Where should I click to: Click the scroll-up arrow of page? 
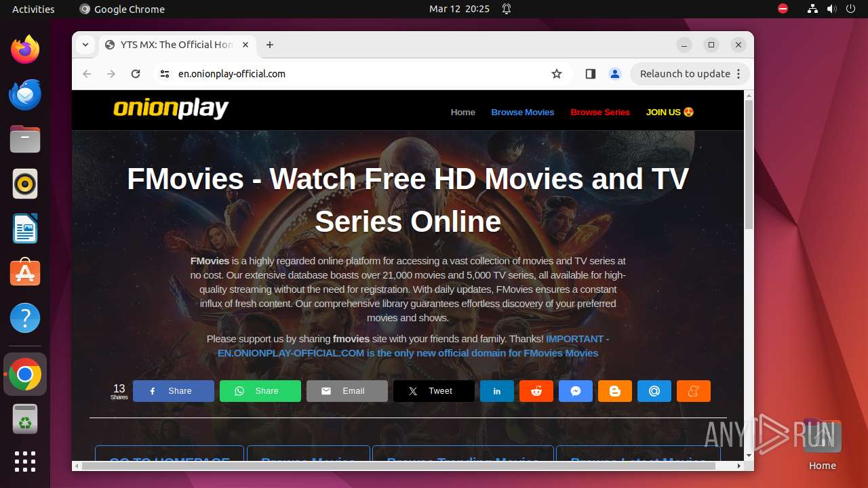tap(749, 94)
